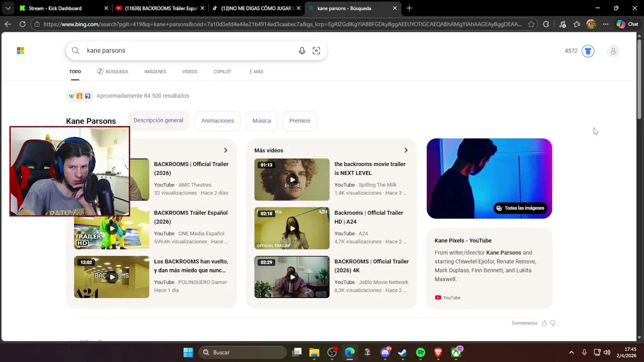The width and height of the screenshot is (644, 362).
Task: Click the search magnifier icon in Bing box
Action: pos(75,50)
